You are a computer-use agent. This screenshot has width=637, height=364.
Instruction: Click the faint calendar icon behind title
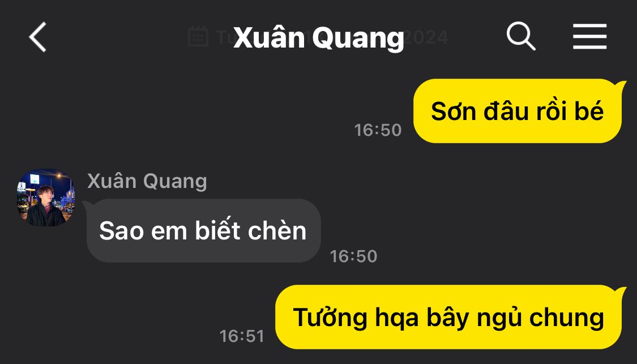click(x=198, y=37)
